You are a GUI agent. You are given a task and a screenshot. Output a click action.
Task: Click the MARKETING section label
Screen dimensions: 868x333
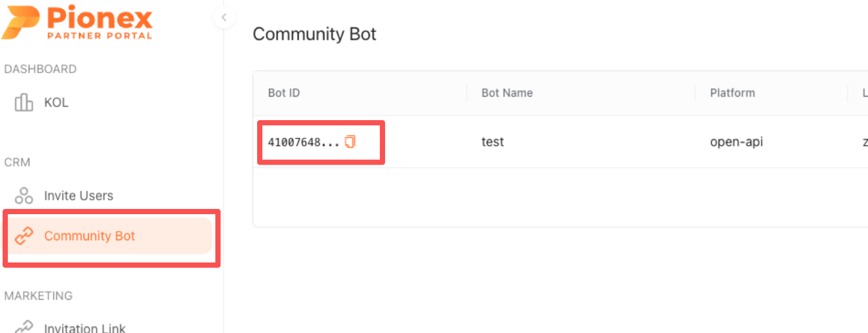[x=39, y=296]
